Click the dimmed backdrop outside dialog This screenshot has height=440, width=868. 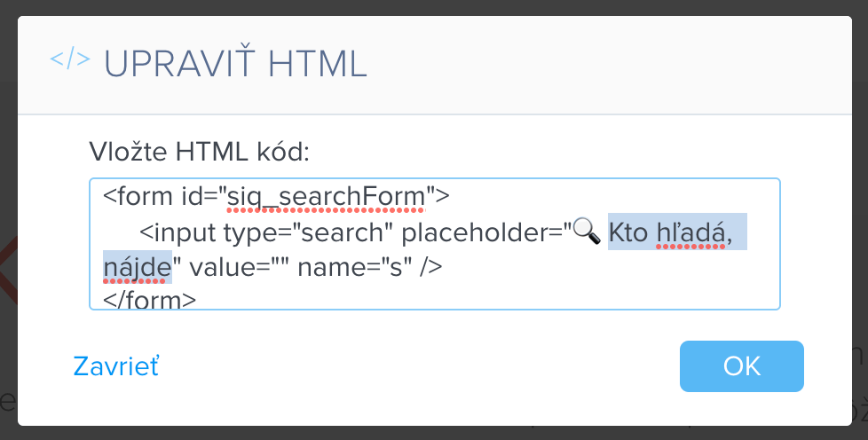pyautogui.click(x=8, y=222)
